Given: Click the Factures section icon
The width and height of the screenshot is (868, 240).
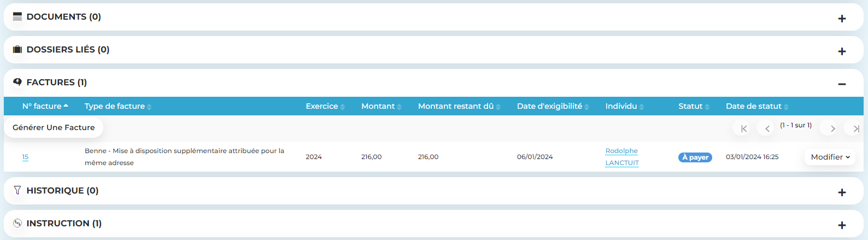Looking at the screenshot, I should (17, 82).
